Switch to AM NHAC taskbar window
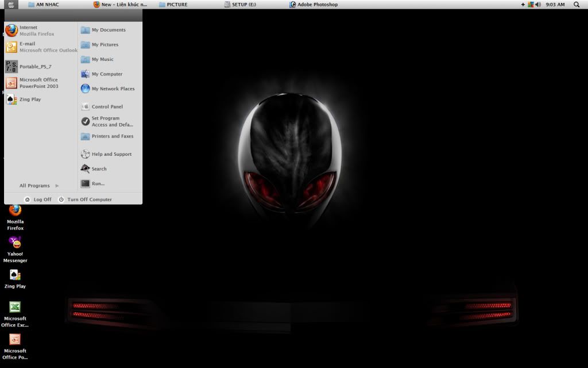Screen dimensions: 588x368 (x=43, y=5)
